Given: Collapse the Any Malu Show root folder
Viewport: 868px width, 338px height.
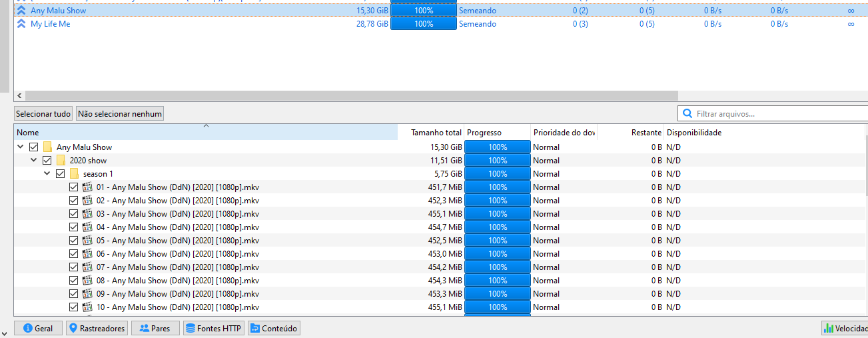Looking at the screenshot, I should 21,147.
